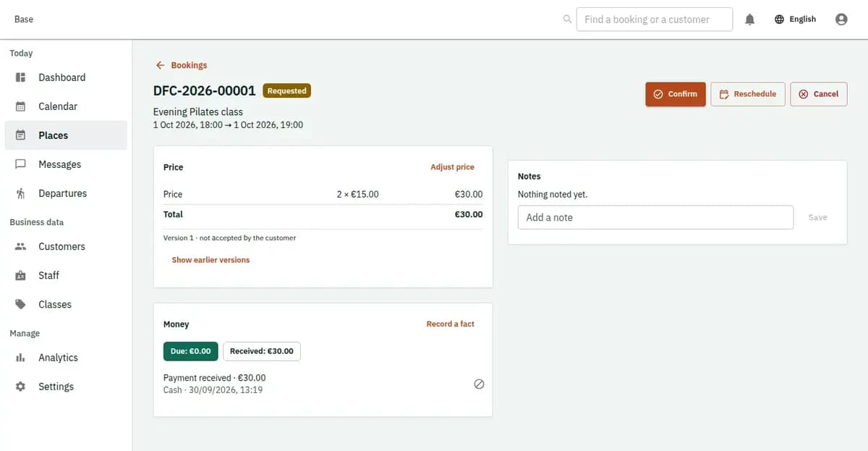Click the booking or customer search box
This screenshot has height=451, width=868.
[x=655, y=20]
